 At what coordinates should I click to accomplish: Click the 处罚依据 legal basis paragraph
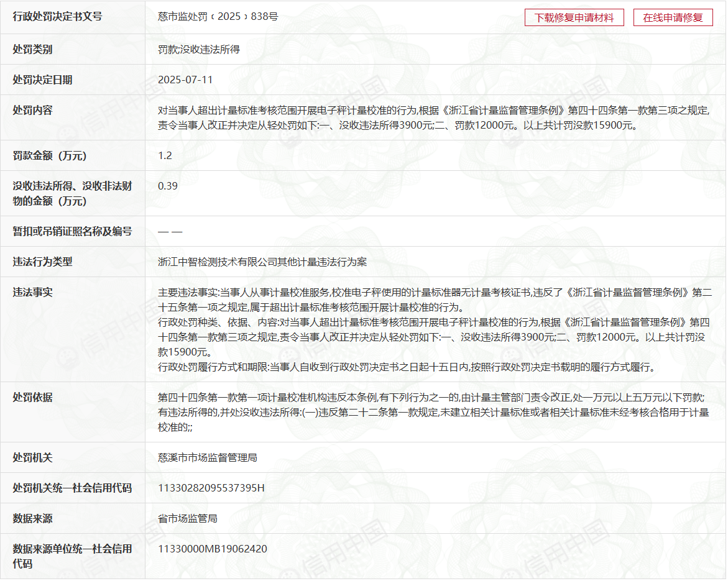coord(433,412)
